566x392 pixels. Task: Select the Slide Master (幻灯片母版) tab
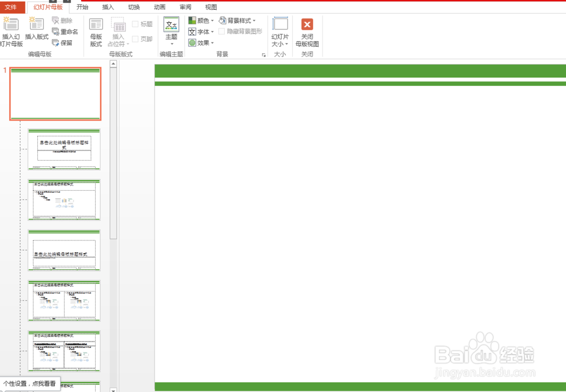(x=48, y=7)
